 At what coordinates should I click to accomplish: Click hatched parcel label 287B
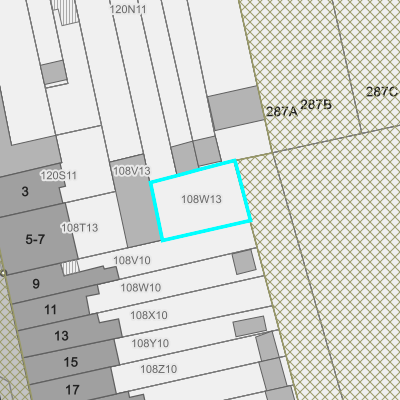coord(316,105)
